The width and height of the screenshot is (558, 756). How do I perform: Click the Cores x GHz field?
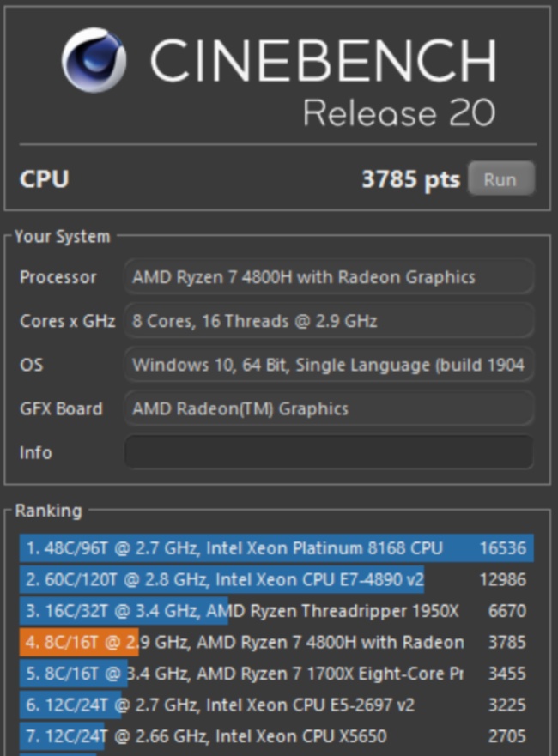point(329,321)
